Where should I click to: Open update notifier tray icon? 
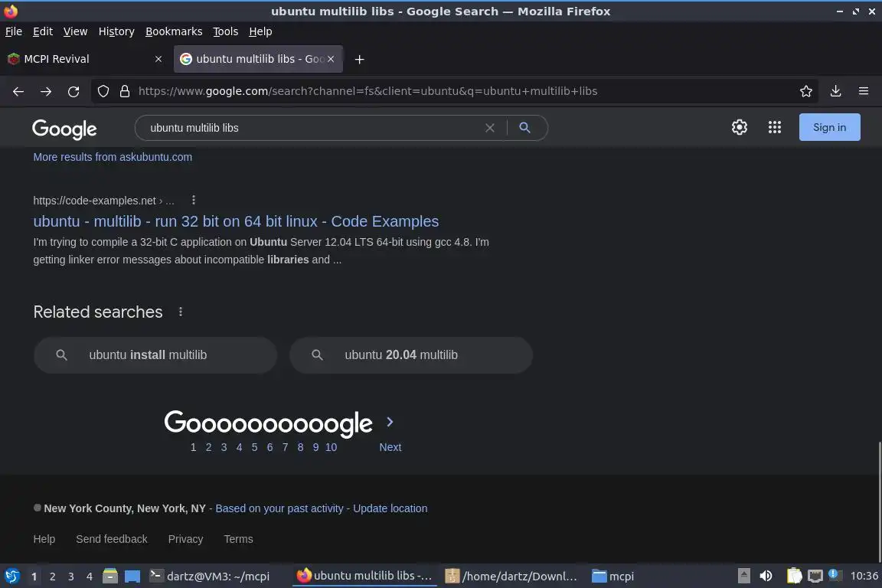tap(835, 575)
